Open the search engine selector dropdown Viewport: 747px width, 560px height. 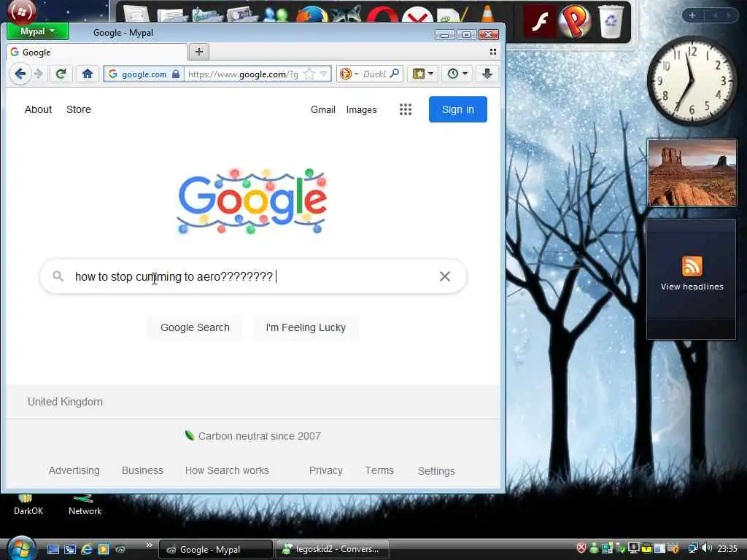pos(349,74)
